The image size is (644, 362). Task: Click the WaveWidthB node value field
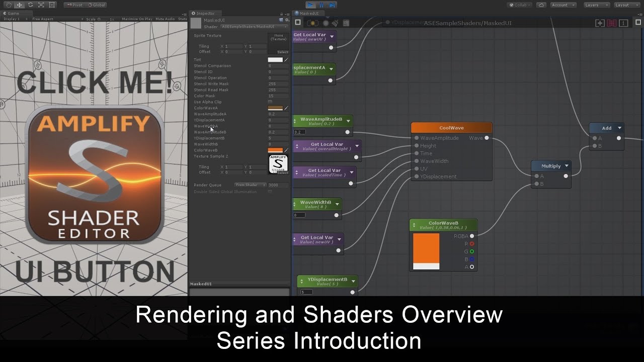pyautogui.click(x=299, y=215)
